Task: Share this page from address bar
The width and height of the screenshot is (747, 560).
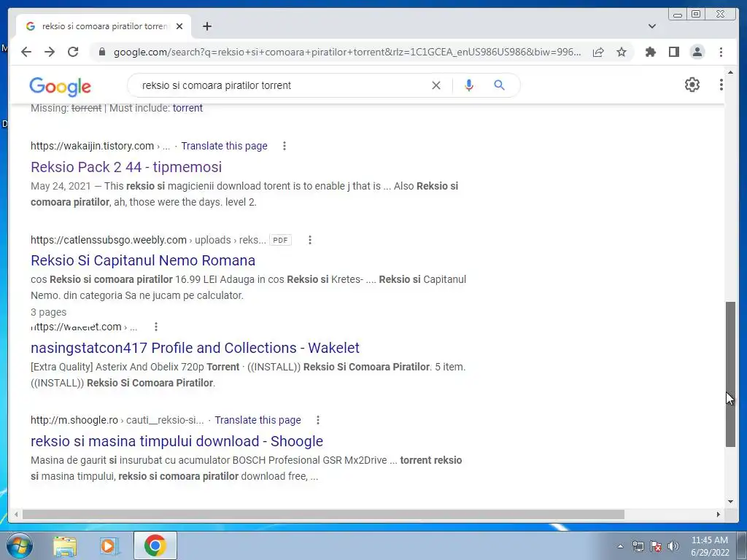Action: click(598, 52)
